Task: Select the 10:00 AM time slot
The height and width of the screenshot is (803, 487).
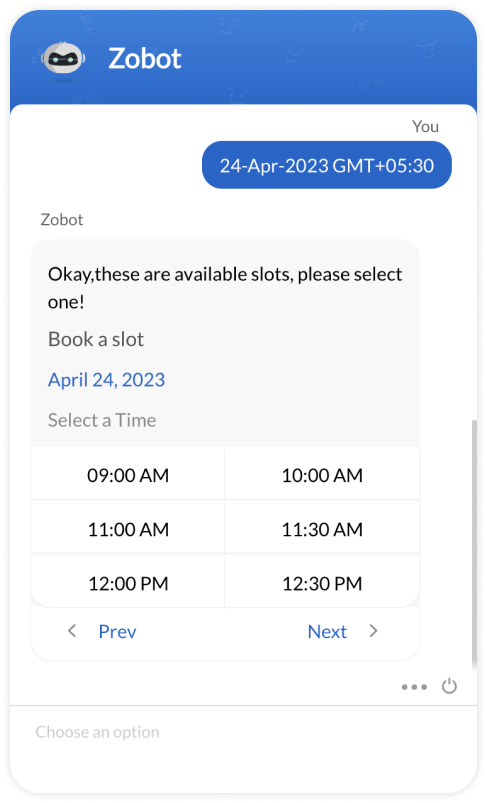Action: [x=322, y=474]
